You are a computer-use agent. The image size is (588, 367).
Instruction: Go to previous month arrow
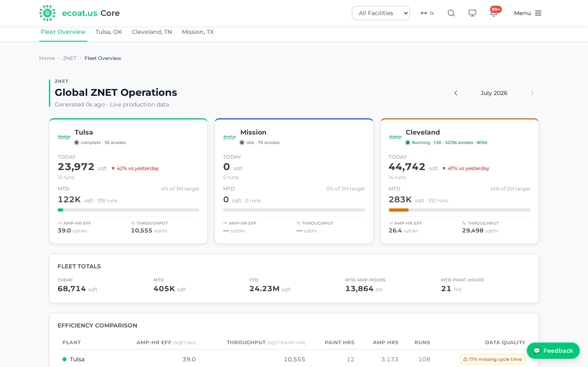[x=455, y=93]
